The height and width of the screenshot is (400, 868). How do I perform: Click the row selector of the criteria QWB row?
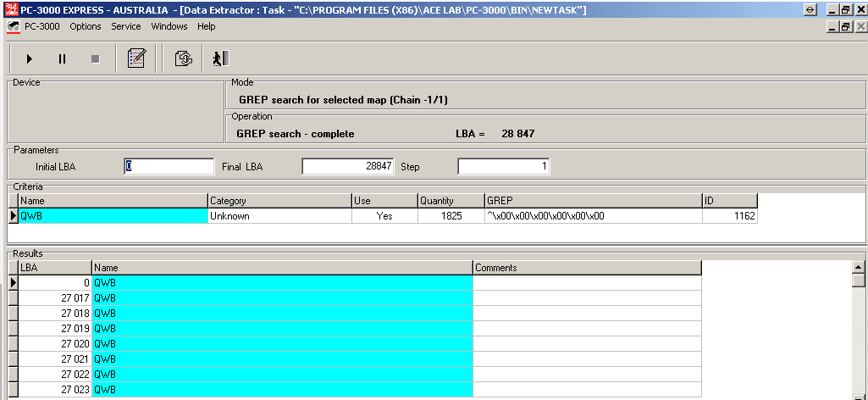(14, 216)
